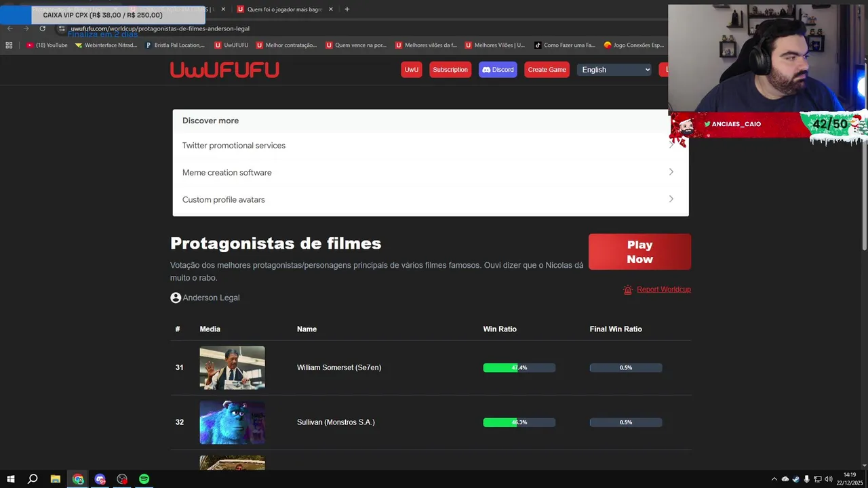Click William Somerset final win ratio bar
The height and width of the screenshot is (488, 868).
[625, 368]
